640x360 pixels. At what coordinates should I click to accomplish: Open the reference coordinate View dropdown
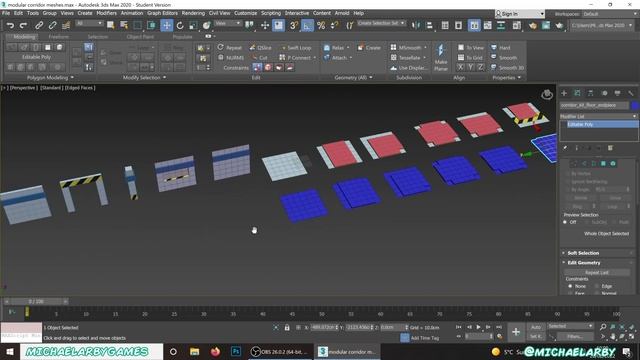[228, 23]
